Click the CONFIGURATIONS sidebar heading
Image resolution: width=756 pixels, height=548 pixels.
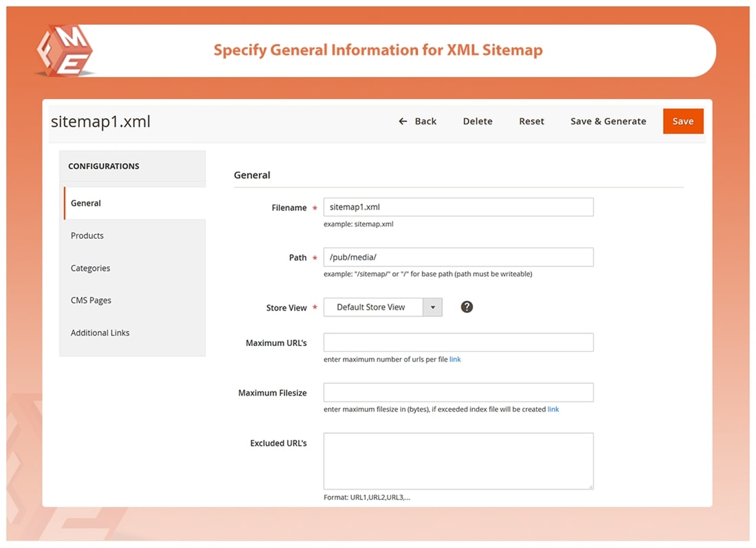click(x=104, y=166)
